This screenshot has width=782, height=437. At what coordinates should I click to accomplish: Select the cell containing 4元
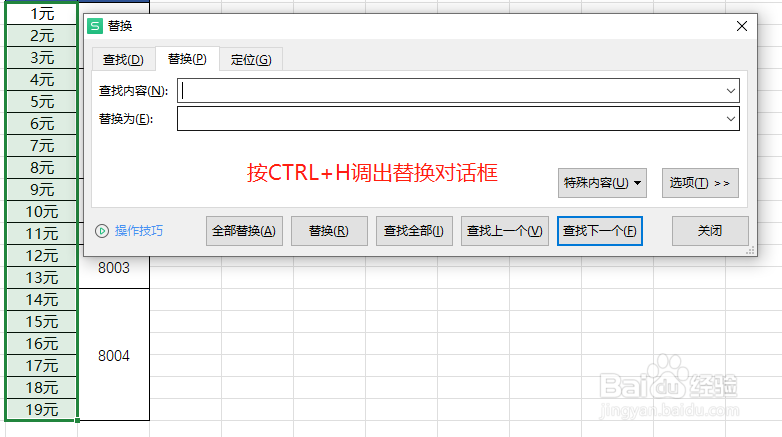coord(42,80)
